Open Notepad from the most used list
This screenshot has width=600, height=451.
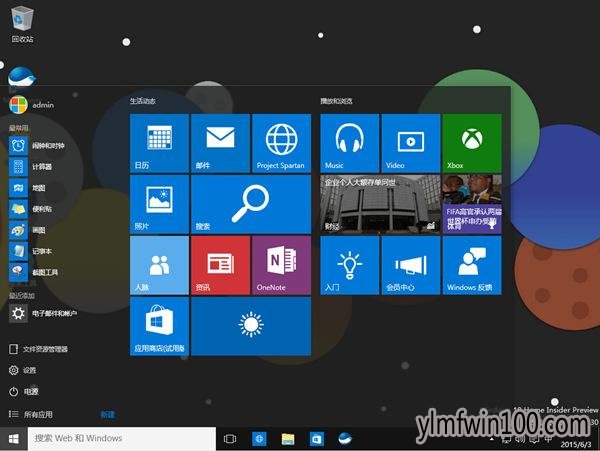(31, 251)
